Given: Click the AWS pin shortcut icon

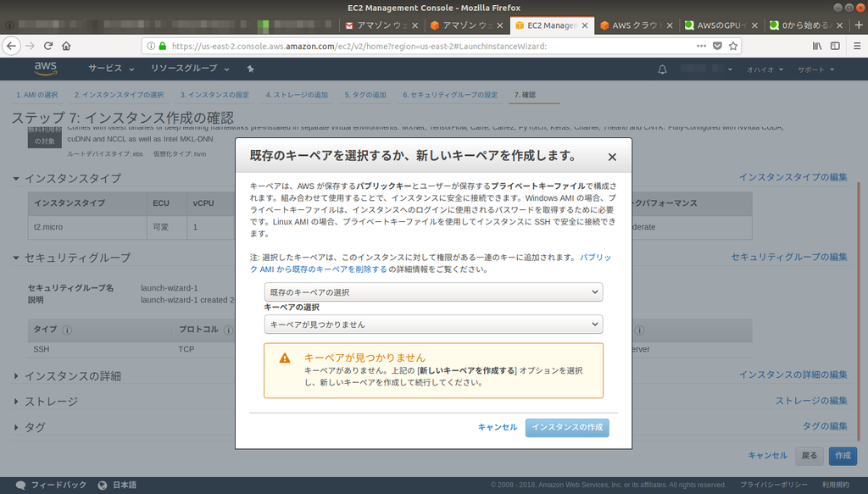Looking at the screenshot, I should [x=250, y=69].
